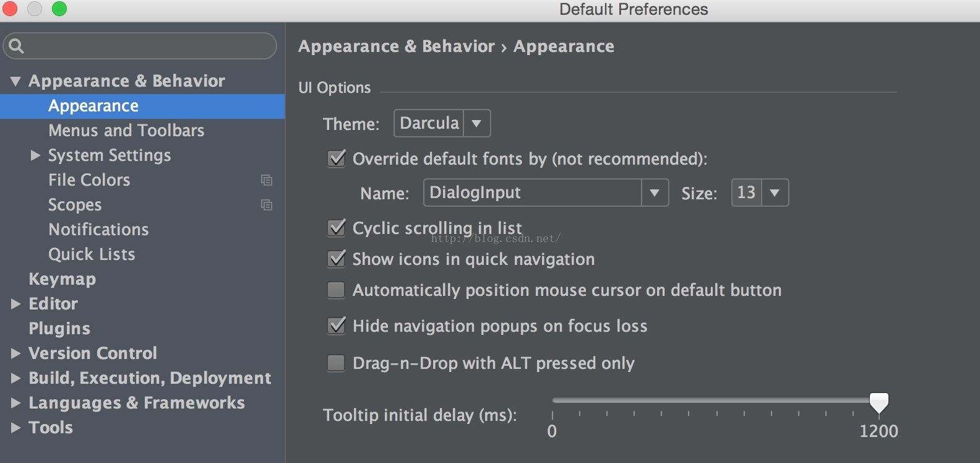Click the preferences search input field
980x463 pixels.
tap(148, 46)
